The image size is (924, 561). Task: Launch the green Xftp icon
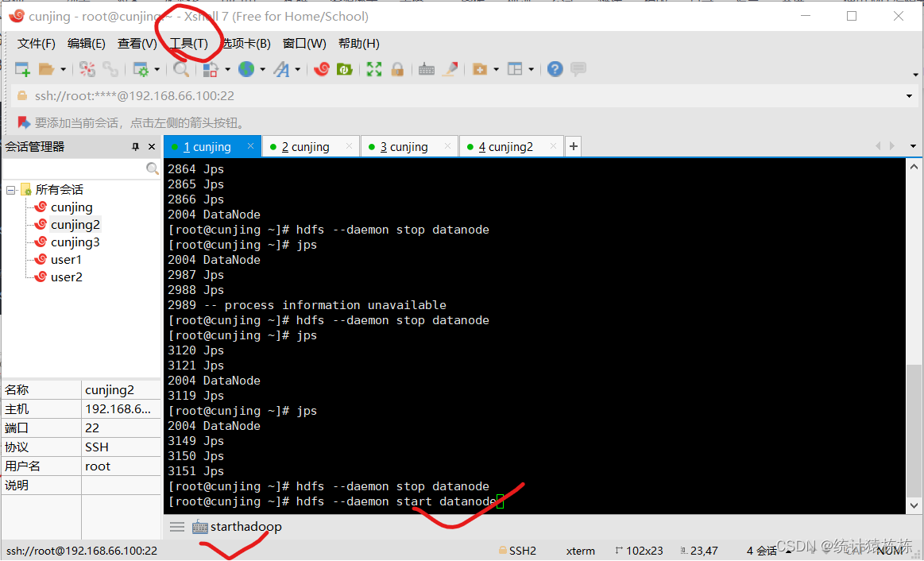(x=345, y=69)
